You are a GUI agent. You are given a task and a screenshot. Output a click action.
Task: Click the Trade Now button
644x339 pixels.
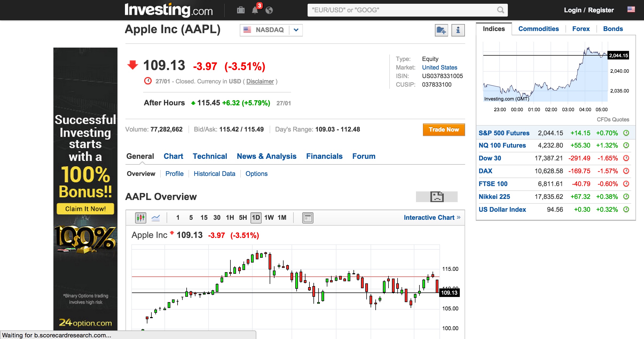coord(443,130)
